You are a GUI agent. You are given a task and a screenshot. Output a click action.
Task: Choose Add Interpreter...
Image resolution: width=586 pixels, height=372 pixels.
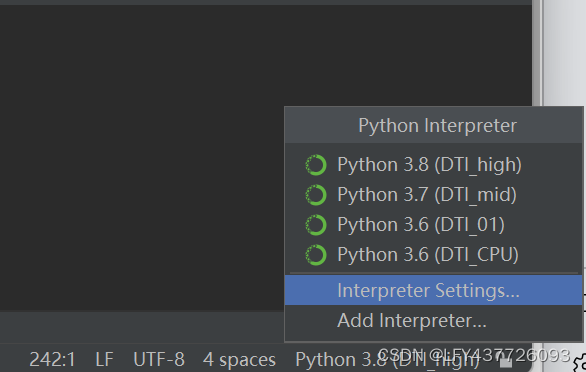pos(434,320)
